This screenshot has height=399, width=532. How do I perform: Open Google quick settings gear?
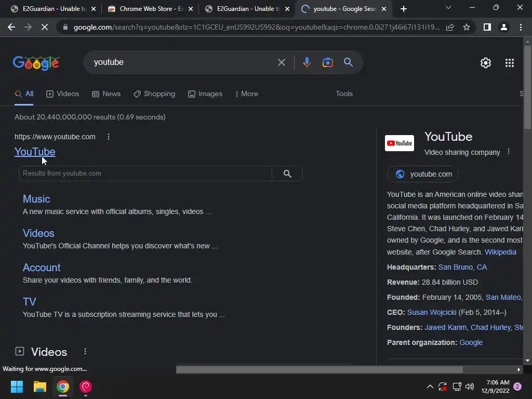point(486,63)
